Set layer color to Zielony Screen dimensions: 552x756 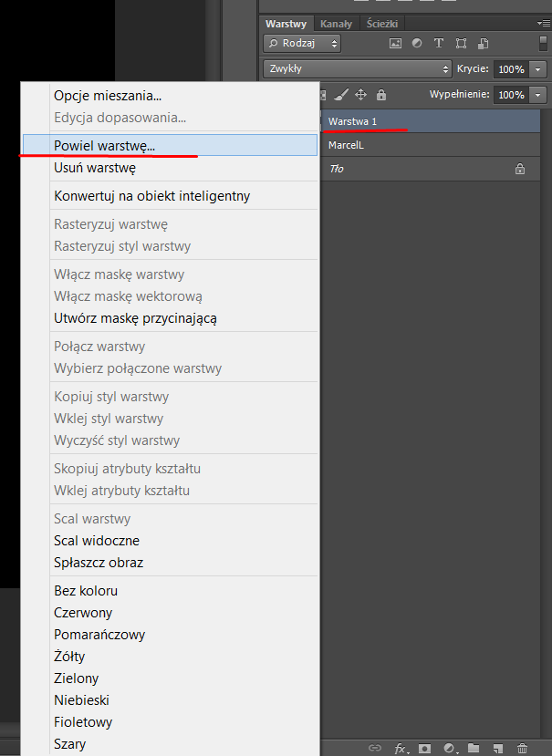(170, 678)
